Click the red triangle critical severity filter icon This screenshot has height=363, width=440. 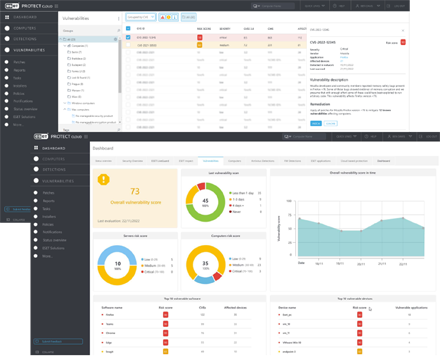tap(162, 17)
